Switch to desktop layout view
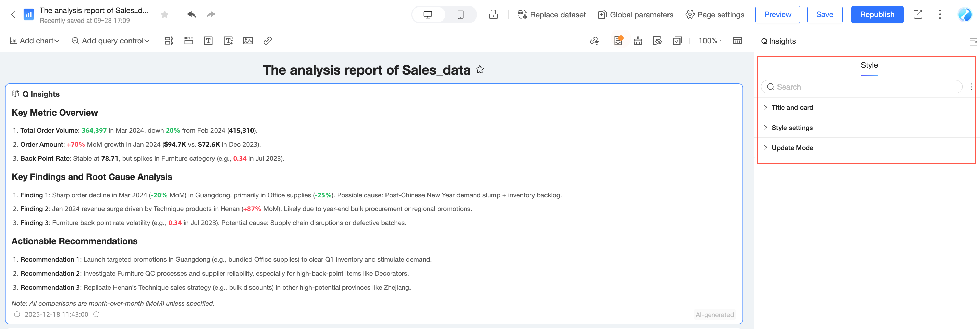The height and width of the screenshot is (329, 980). 428,14
